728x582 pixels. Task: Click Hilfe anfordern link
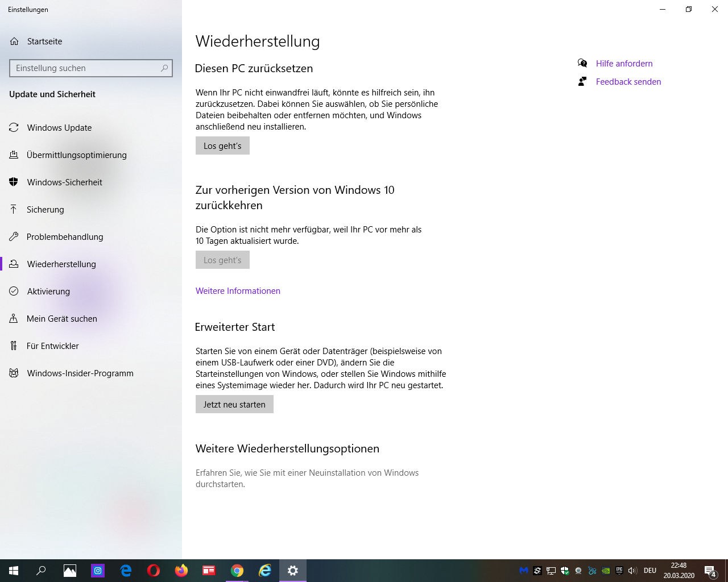624,64
